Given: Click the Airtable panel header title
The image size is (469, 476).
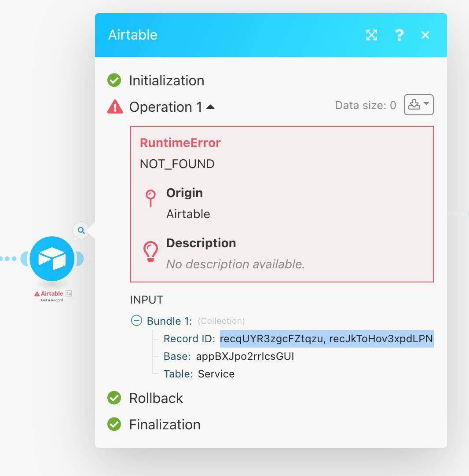Looking at the screenshot, I should click(133, 35).
